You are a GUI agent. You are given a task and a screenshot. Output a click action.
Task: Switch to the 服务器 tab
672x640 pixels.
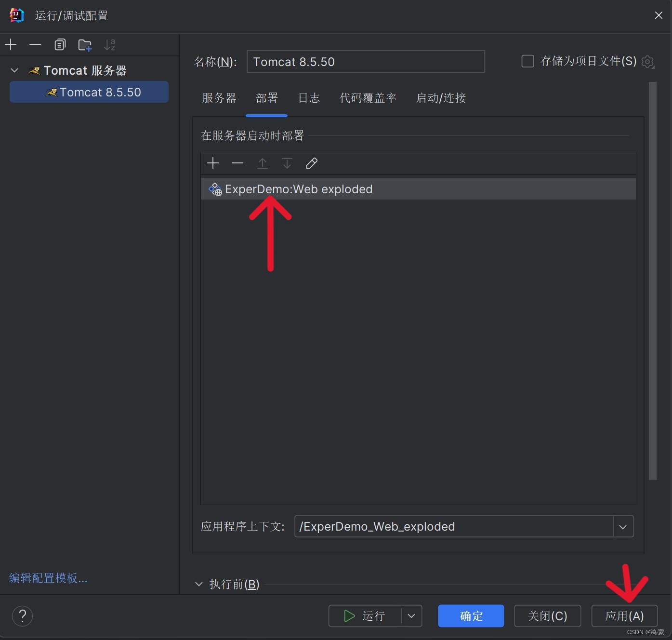[219, 98]
